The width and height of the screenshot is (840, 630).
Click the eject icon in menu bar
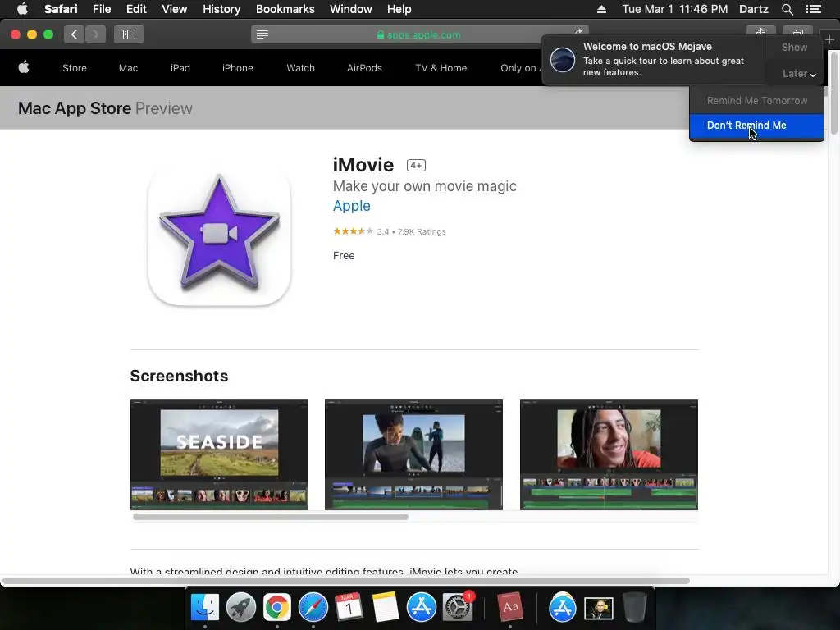pyautogui.click(x=601, y=9)
